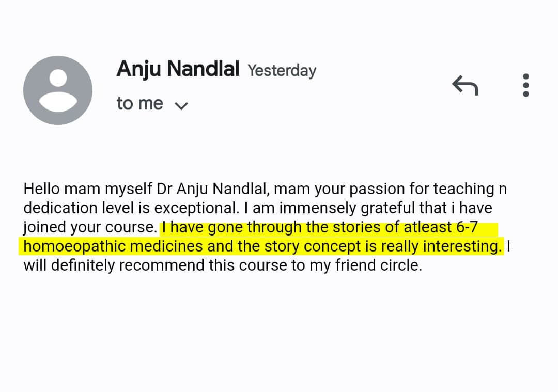Click the reply arrow icon
This screenshot has width=558, height=392.
coord(465,85)
